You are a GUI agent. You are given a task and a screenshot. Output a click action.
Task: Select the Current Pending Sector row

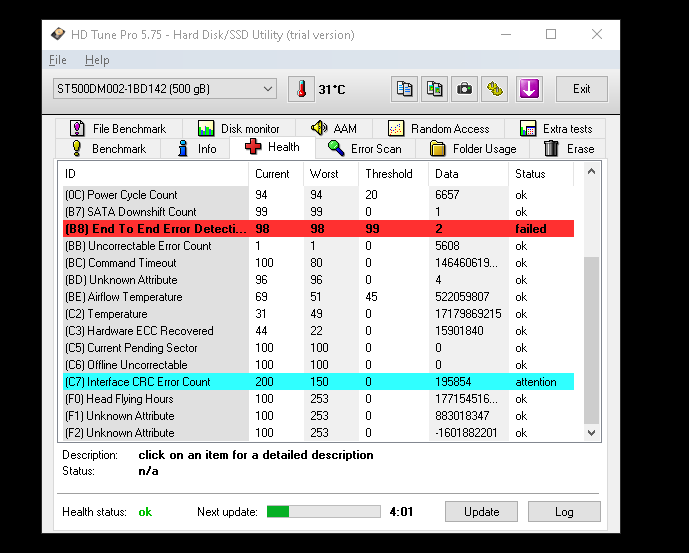pyautogui.click(x=319, y=348)
